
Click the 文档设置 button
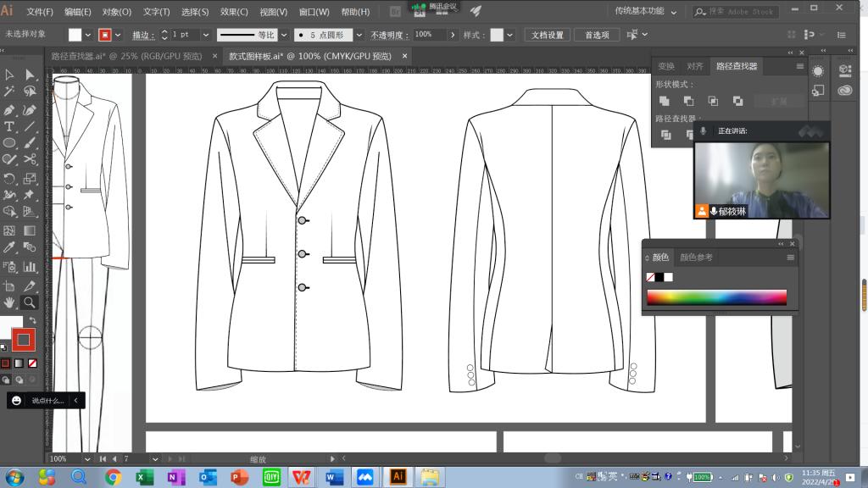548,35
